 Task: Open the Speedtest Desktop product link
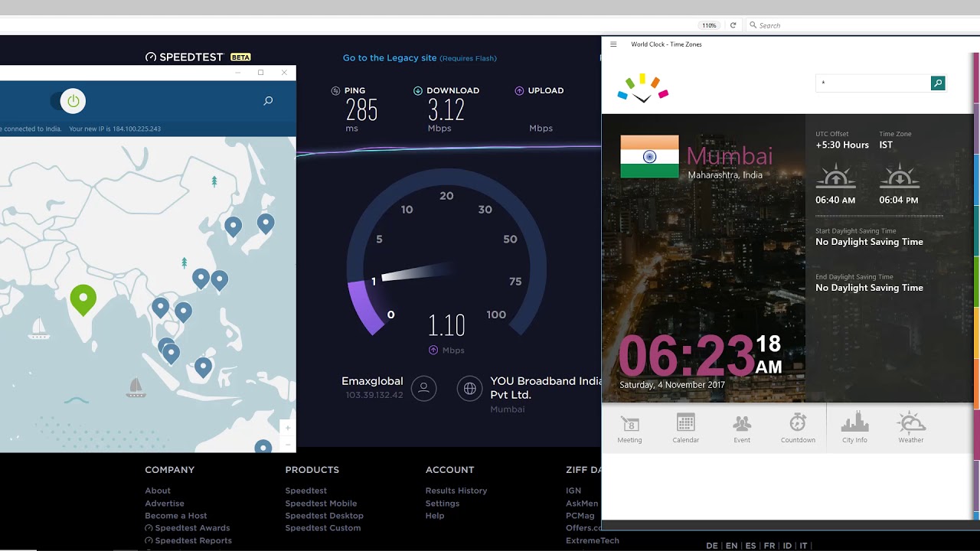tap(324, 516)
